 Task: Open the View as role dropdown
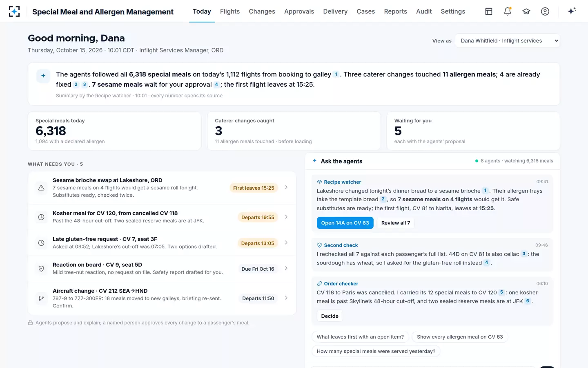click(x=507, y=40)
